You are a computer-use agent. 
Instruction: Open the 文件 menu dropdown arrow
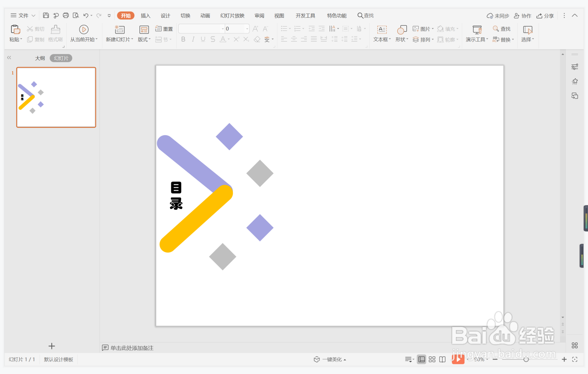pos(33,15)
